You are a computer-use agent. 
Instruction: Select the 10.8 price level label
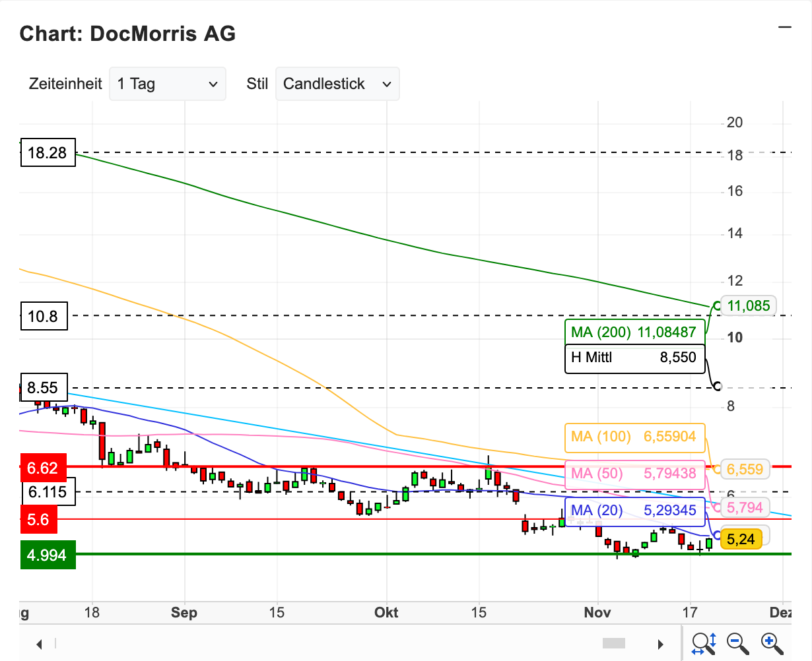coord(43,316)
